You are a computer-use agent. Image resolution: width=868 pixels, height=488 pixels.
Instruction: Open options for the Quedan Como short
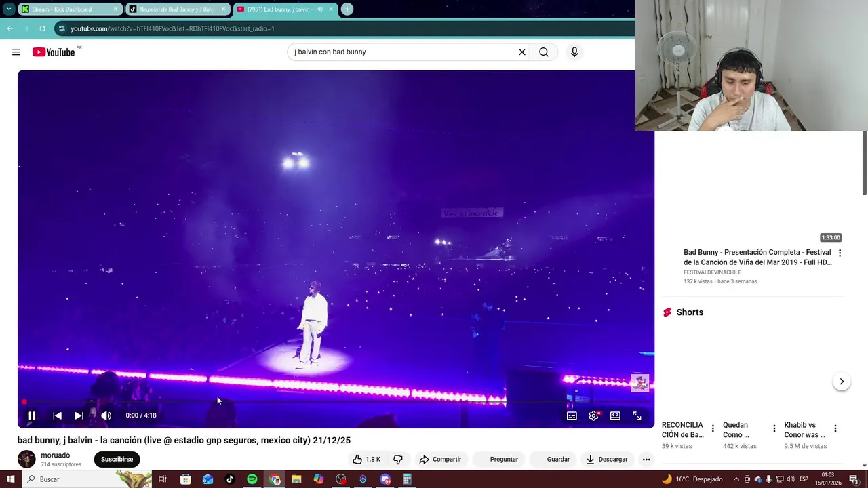[774, 428]
